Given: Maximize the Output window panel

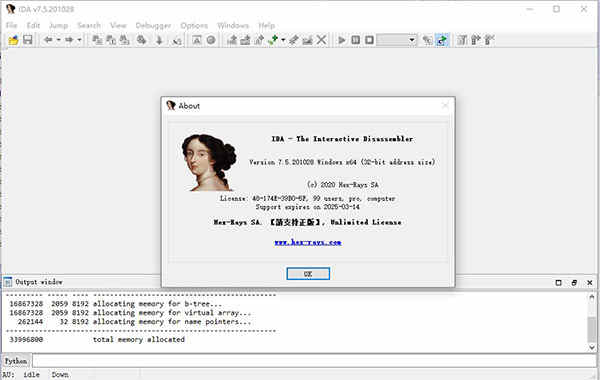Looking at the screenshot, I should 558,282.
